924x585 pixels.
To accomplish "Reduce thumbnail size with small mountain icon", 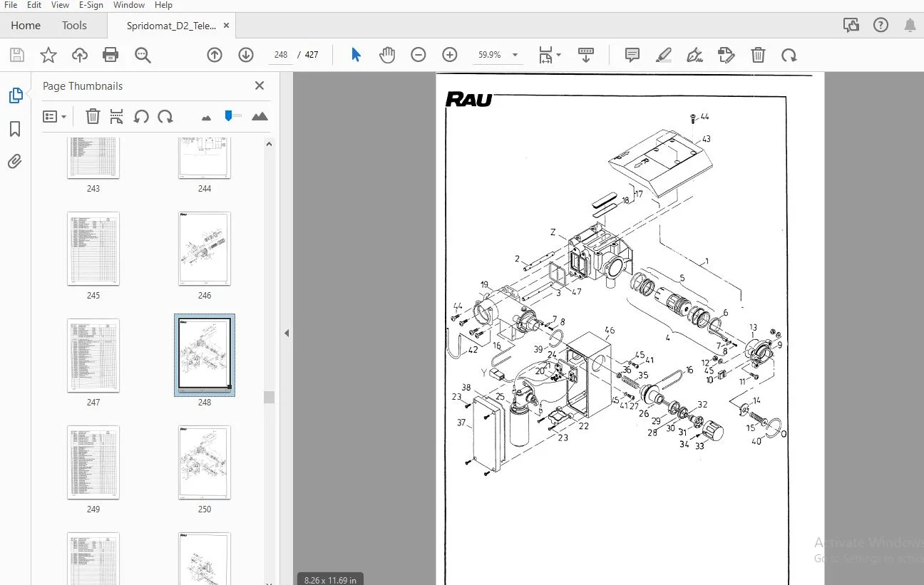I will click(x=207, y=117).
